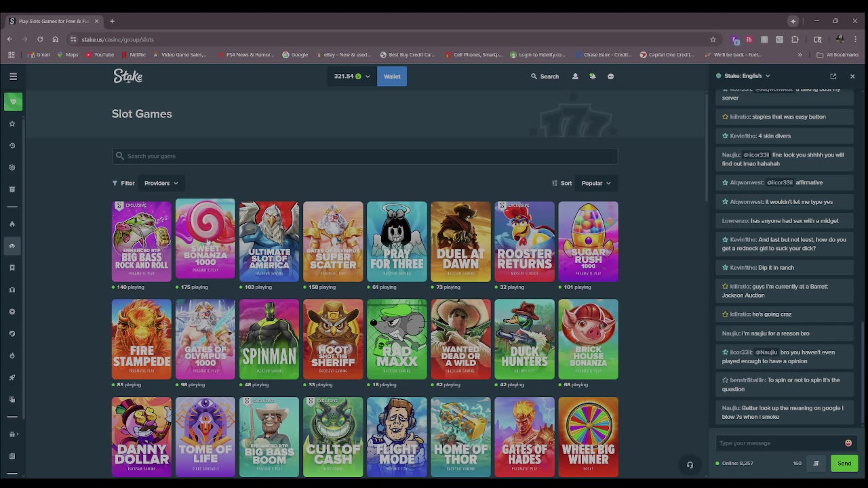Open the flame icon in sidebar
Image resolution: width=868 pixels, height=488 pixels.
[x=12, y=224]
